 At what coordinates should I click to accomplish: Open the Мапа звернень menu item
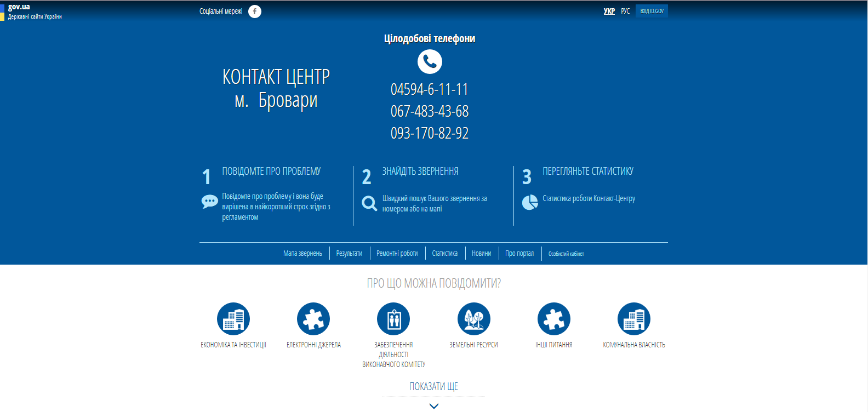pyautogui.click(x=302, y=253)
